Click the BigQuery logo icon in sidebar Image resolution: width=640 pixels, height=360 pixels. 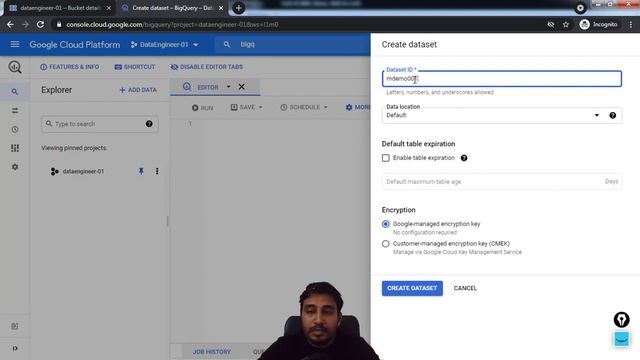(15, 67)
